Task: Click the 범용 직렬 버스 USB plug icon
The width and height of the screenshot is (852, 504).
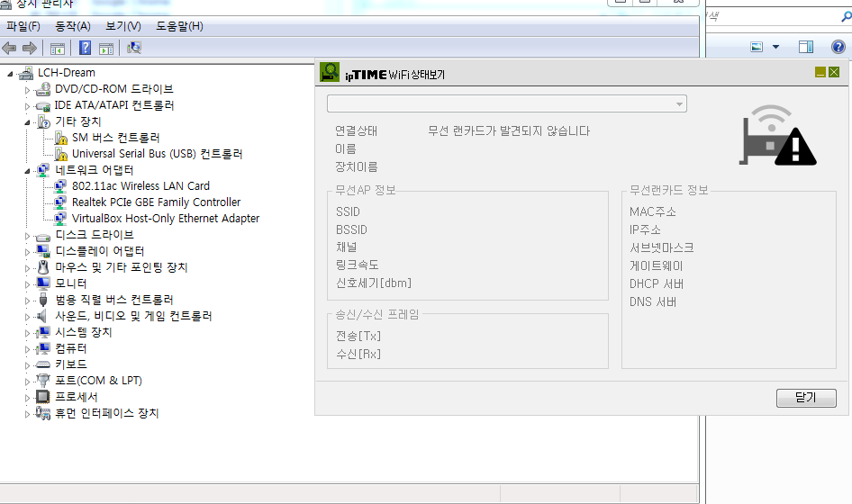Action: (43, 300)
